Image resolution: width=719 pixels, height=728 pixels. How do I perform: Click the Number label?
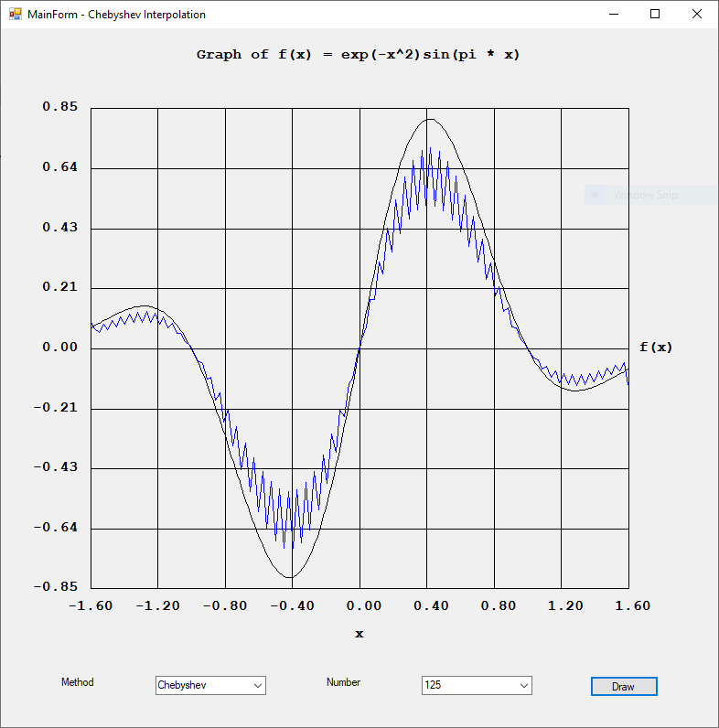[343, 682]
